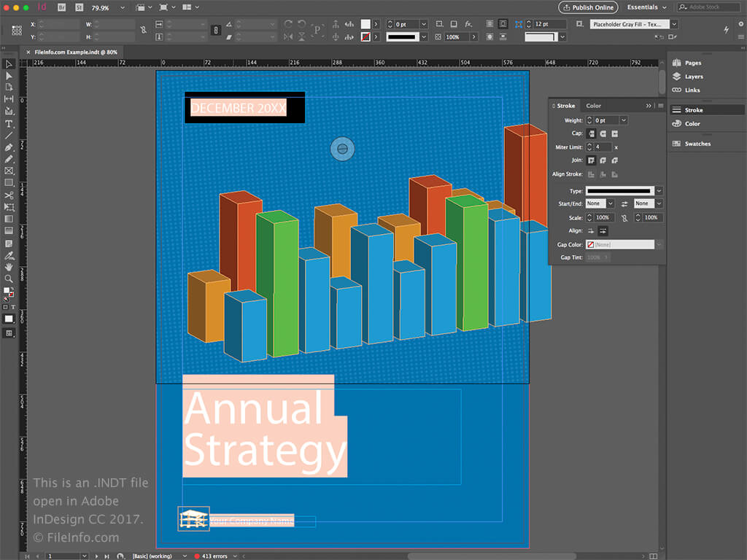The height and width of the screenshot is (560, 747).
Task: Select the Zoom tool
Action: [x=9, y=279]
